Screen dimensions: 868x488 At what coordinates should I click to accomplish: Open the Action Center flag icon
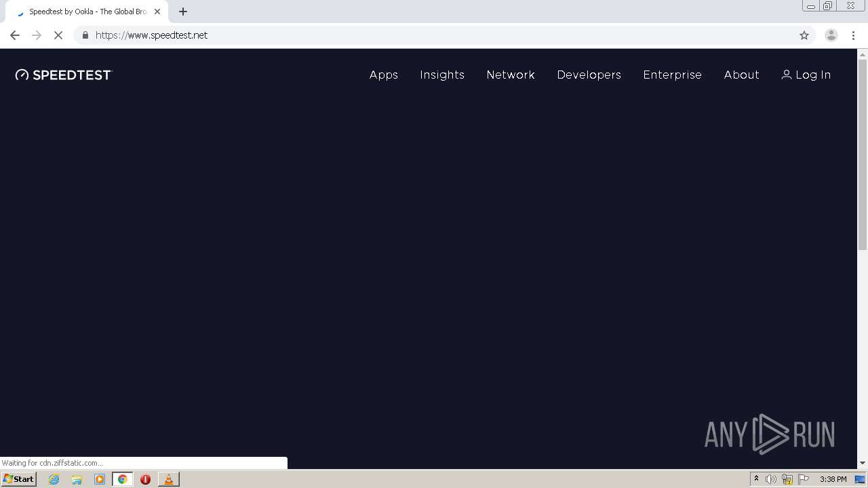(x=804, y=479)
